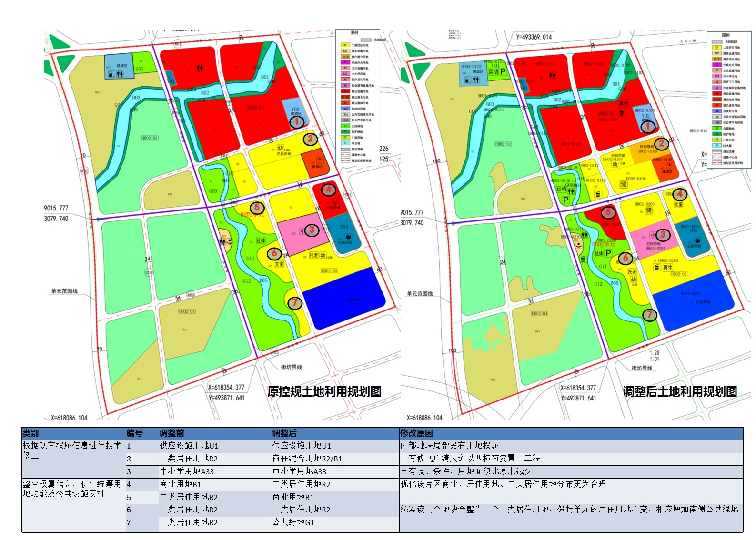Click marker 2 on the original plan map (原控规)
Viewport: 756px width, 540px height.
click(x=311, y=139)
